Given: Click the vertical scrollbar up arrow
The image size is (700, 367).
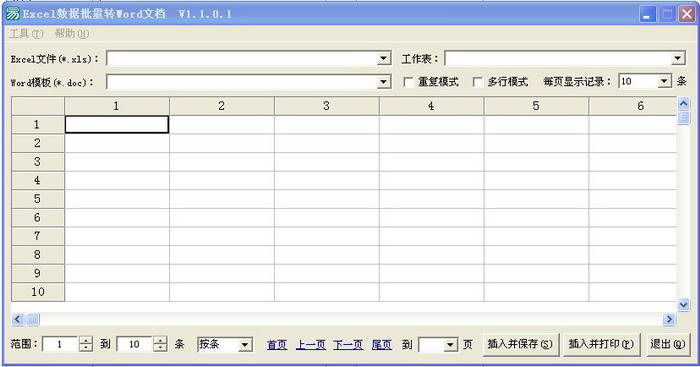Looking at the screenshot, I should coord(683,104).
